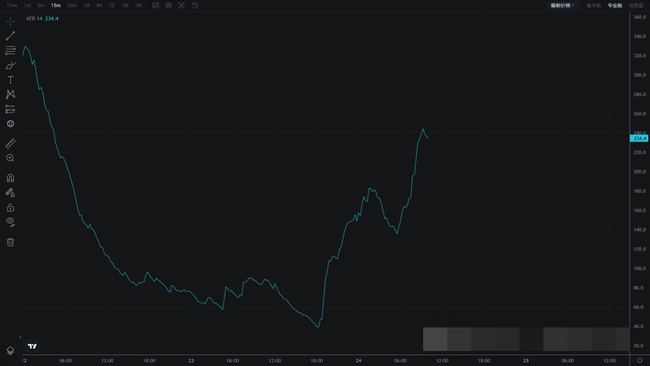
Task: Select the 1H timeframe
Action: (87, 5)
